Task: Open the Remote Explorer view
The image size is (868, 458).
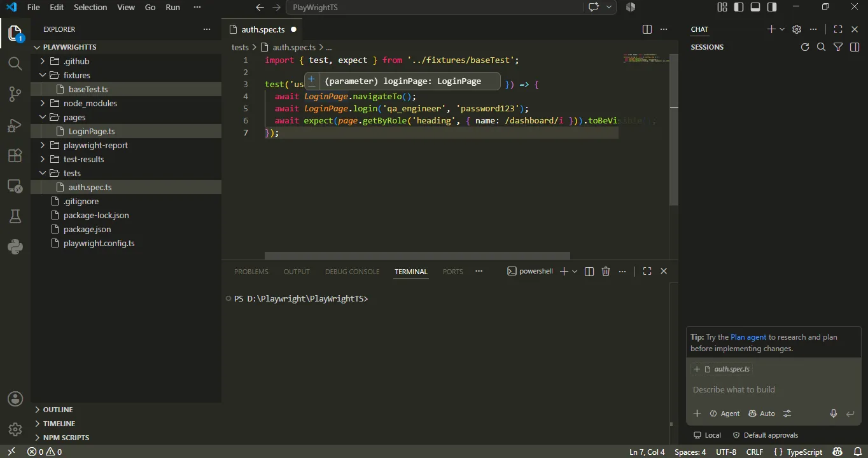Action: point(15,186)
